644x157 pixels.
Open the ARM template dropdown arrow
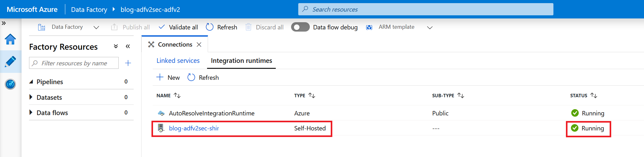click(x=430, y=28)
